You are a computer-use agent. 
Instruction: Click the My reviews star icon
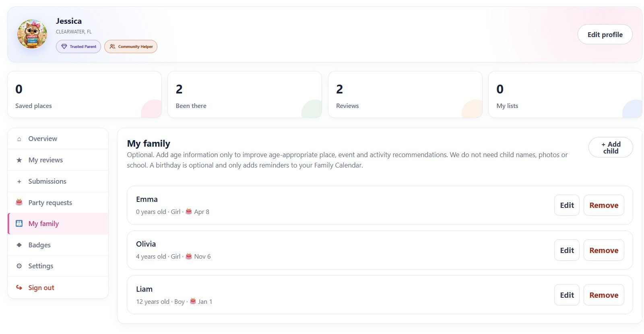[x=19, y=160]
